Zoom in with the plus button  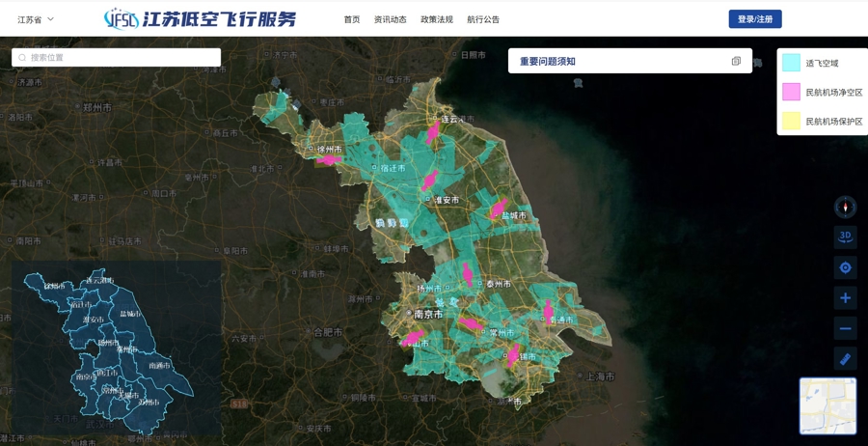pos(845,298)
